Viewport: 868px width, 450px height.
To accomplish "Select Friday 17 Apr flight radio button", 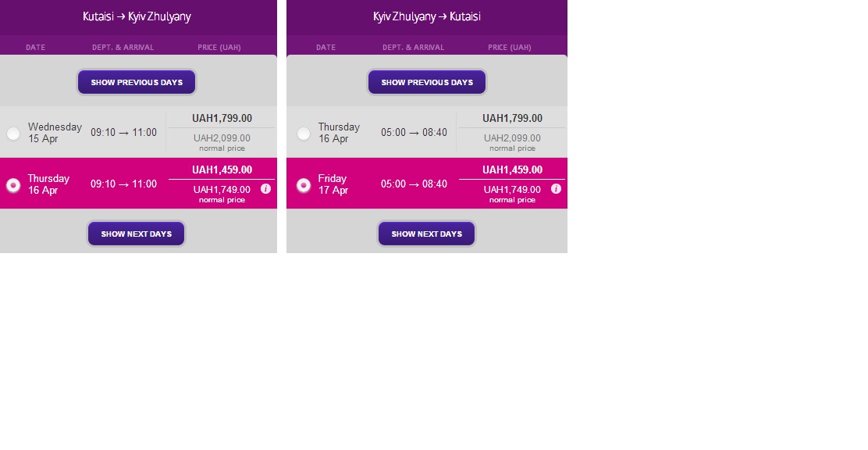I will point(304,185).
